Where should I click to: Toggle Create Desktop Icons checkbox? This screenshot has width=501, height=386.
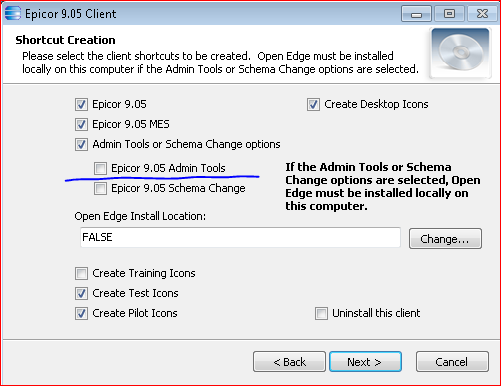pos(313,104)
